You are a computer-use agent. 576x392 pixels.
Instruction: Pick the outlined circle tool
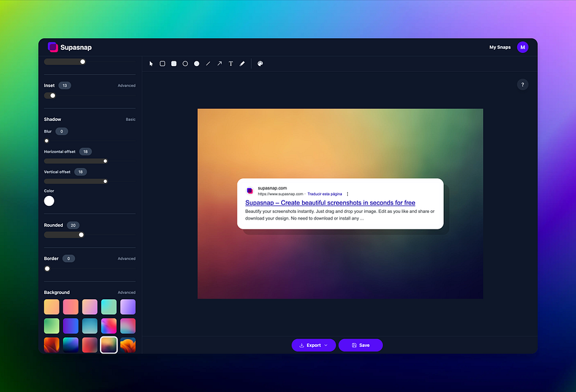click(x=185, y=63)
